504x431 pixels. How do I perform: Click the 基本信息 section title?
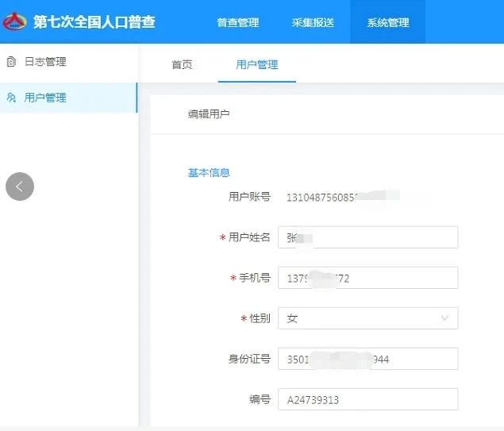coord(209,172)
